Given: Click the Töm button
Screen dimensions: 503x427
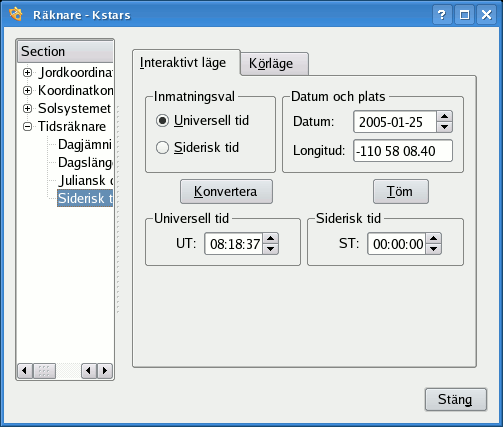Looking at the screenshot, I should 401,191.
